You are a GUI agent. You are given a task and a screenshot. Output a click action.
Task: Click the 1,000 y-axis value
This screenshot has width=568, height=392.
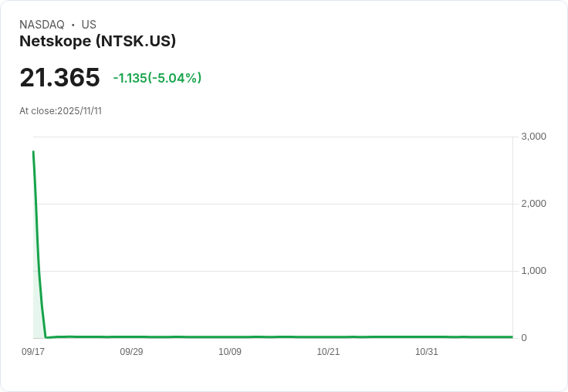coord(533,271)
